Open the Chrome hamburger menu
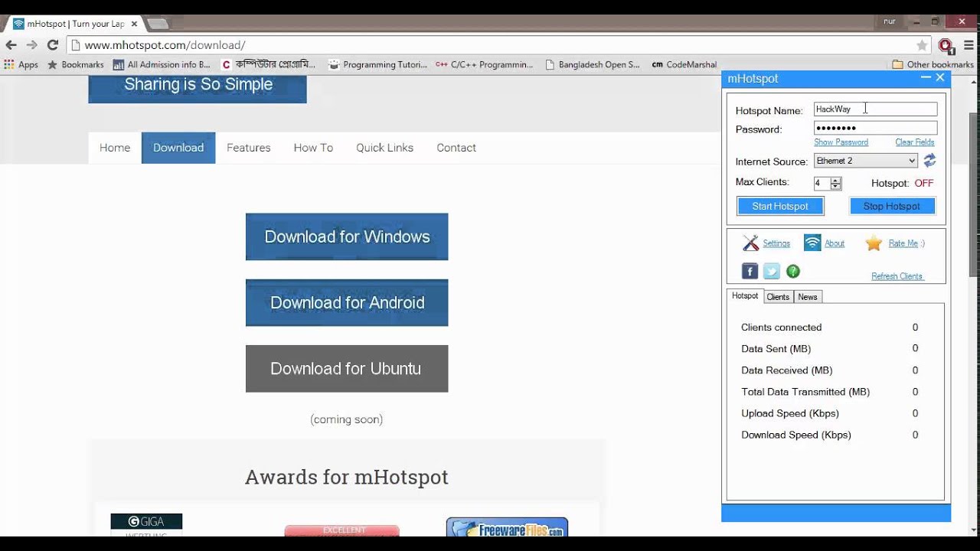This screenshot has width=980, height=551. (969, 45)
